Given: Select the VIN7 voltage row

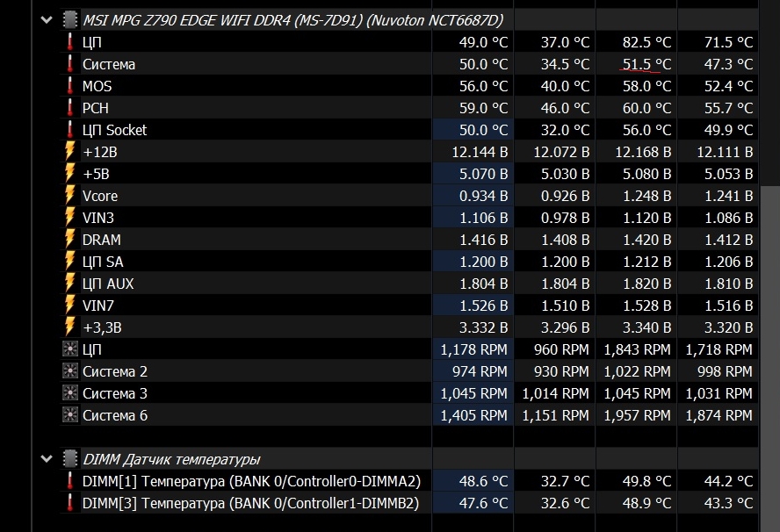Looking at the screenshot, I should point(409,306).
